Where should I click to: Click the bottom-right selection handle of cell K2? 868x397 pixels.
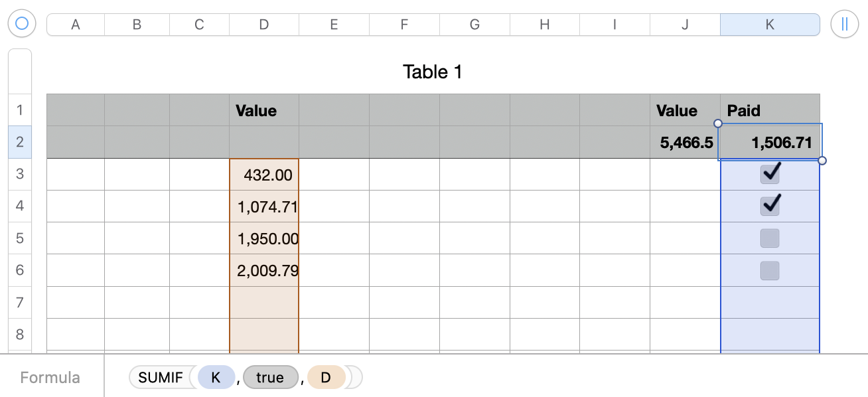tap(822, 161)
